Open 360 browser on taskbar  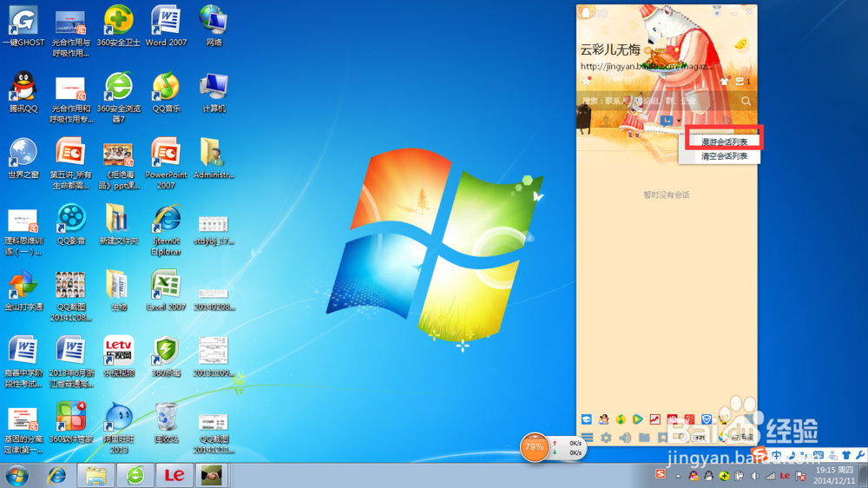pos(135,475)
